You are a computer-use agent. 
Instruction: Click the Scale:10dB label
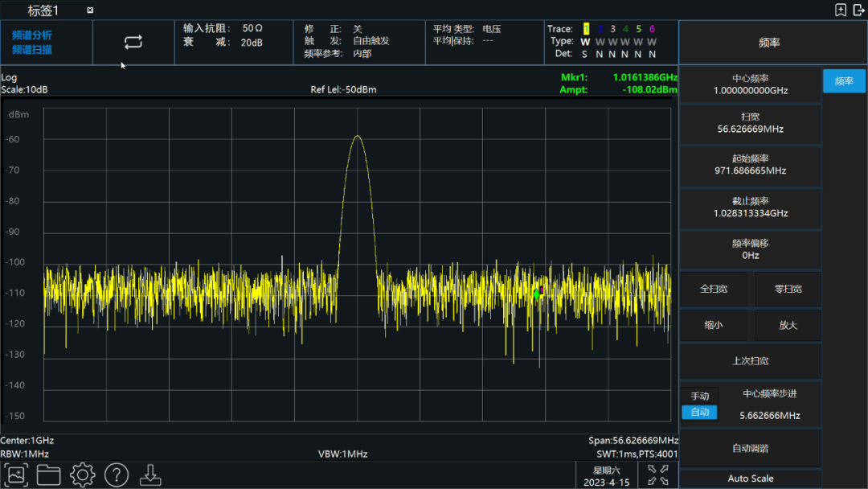pos(24,90)
